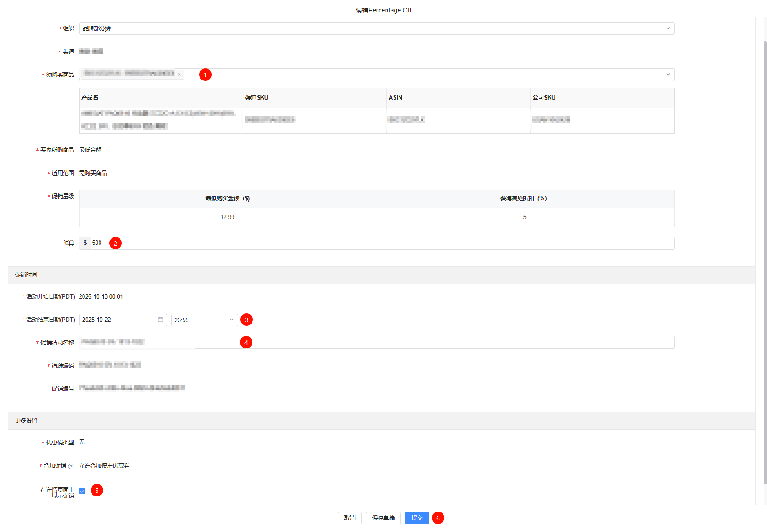Image resolution: width=767 pixels, height=532 pixels.
Task: Toggle the 在详情页面上显示促销 checkbox
Action: (x=82, y=491)
